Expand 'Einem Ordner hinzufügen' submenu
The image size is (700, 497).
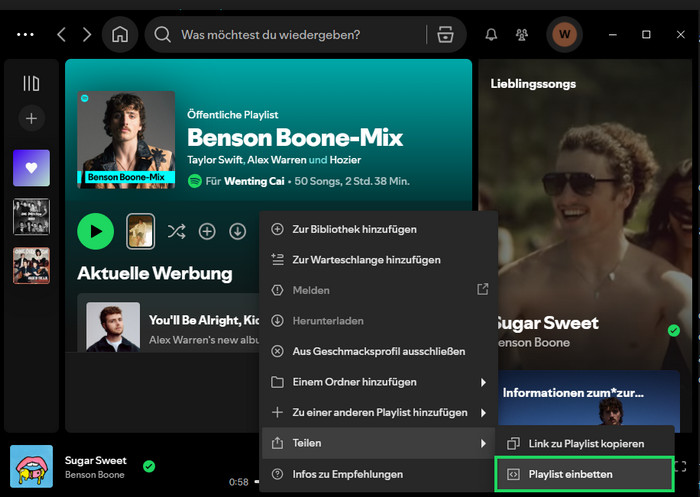(x=379, y=382)
